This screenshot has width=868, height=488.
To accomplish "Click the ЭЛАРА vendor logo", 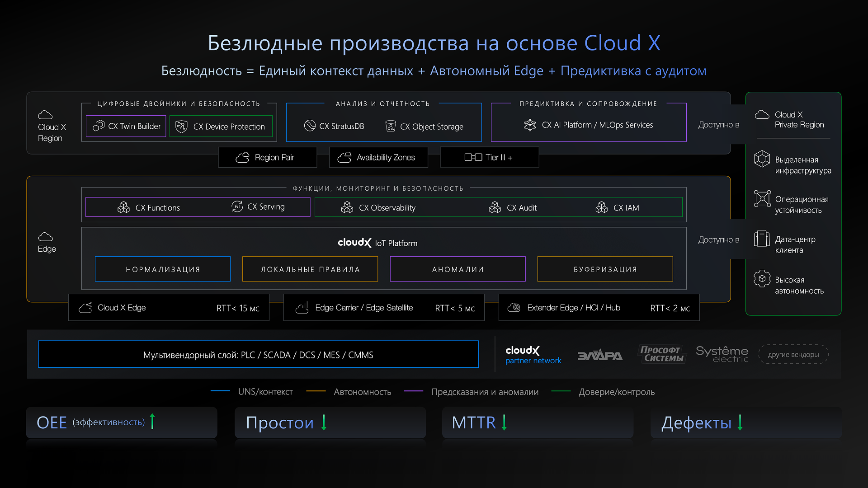I will click(600, 355).
